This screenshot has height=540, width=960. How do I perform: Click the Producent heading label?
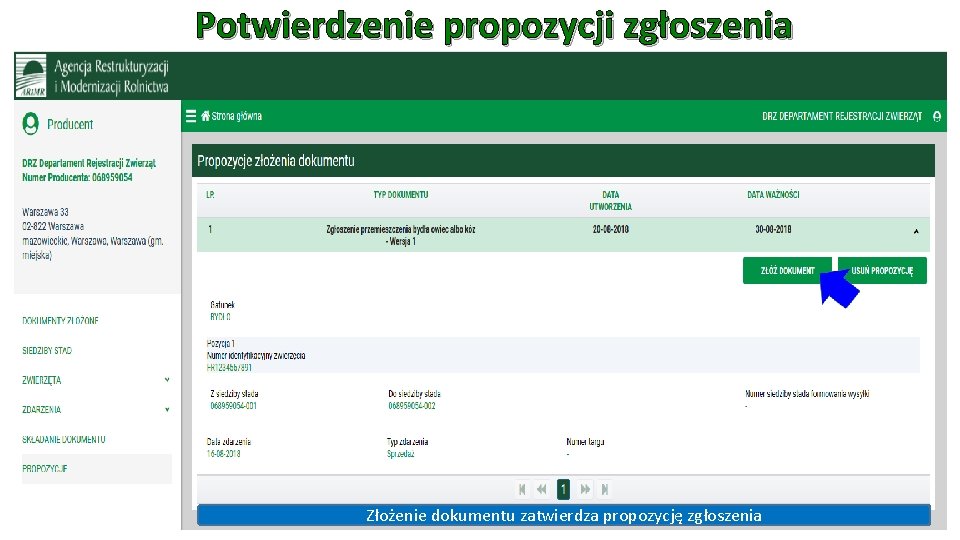(x=70, y=124)
